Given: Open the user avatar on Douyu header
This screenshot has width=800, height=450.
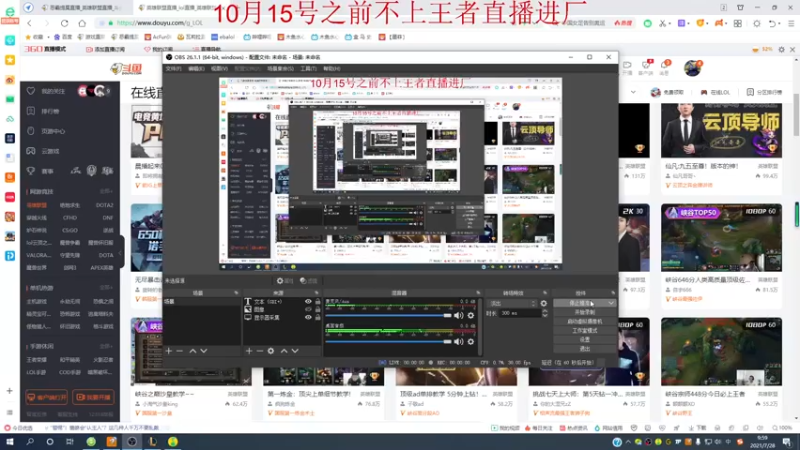Looking at the screenshot, I should pyautogui.click(x=692, y=68).
